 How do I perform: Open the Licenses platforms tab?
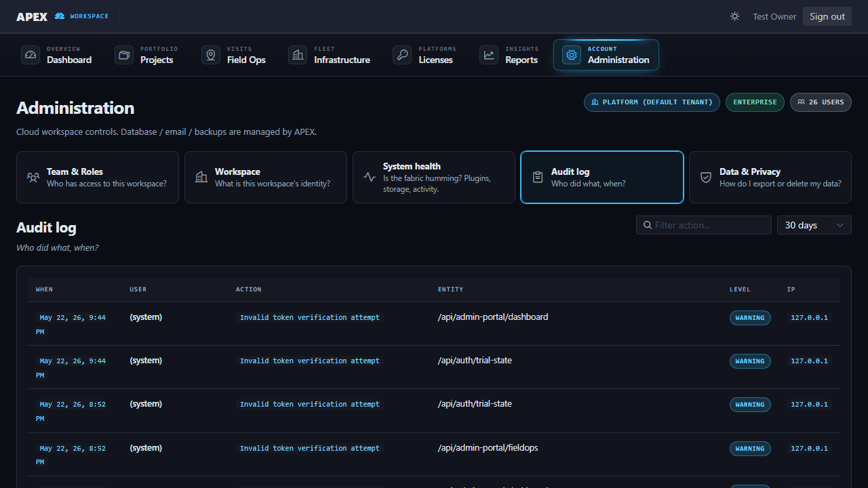pos(425,55)
